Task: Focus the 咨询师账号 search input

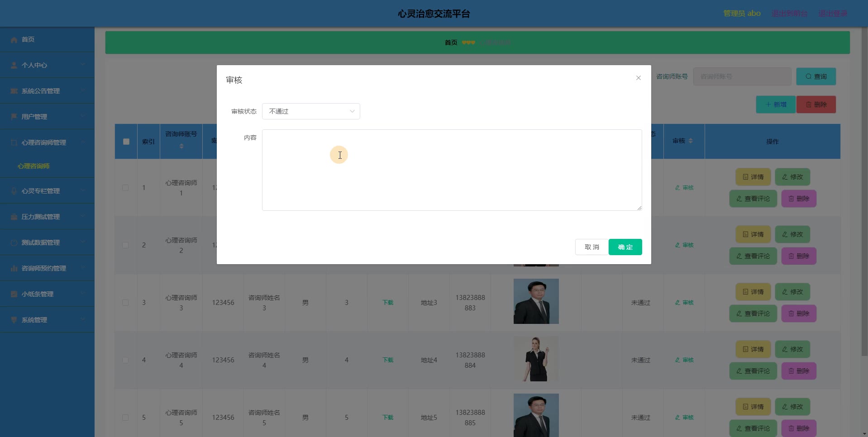Action: click(742, 76)
